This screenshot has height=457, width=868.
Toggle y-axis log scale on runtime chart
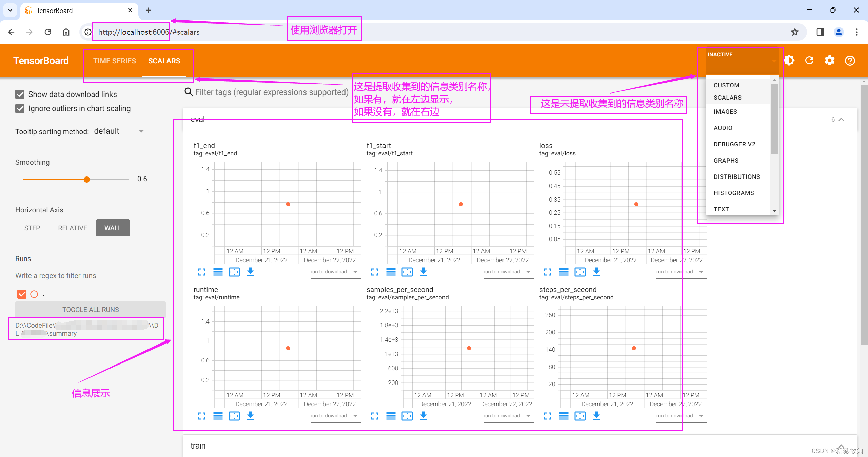coord(218,416)
